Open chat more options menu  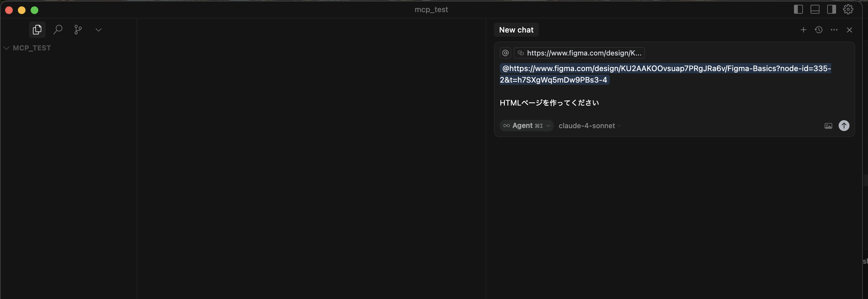point(834,30)
